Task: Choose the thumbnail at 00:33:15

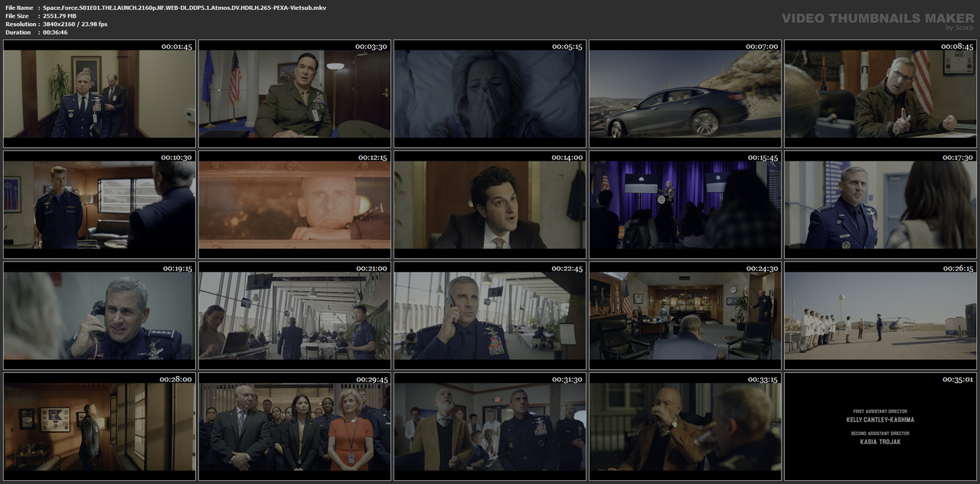Action: 685,427
